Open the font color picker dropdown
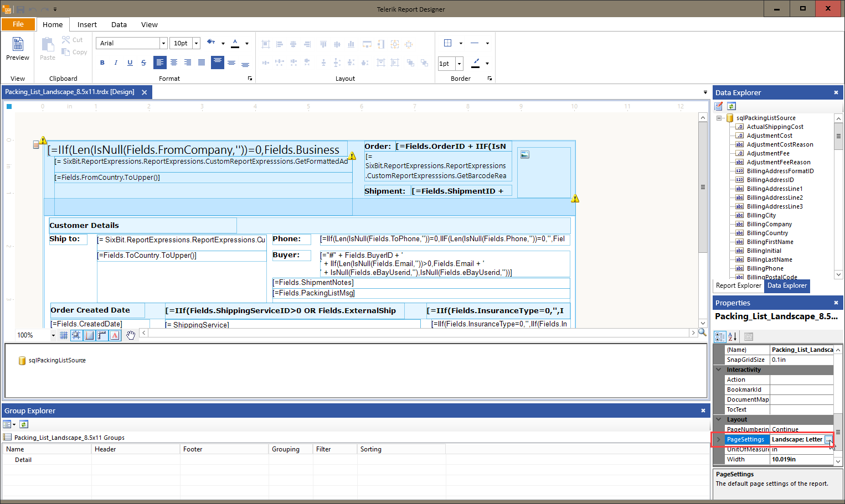This screenshot has width=845, height=504. pos(246,43)
